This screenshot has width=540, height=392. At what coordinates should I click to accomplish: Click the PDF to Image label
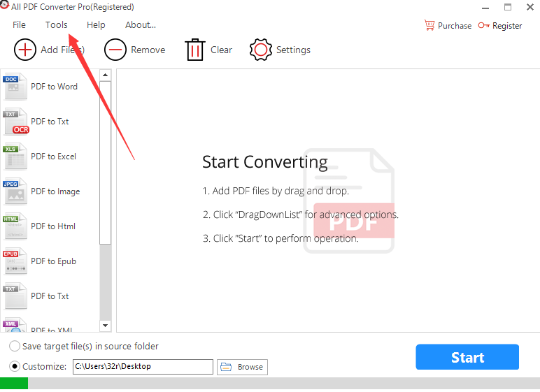[x=55, y=191]
